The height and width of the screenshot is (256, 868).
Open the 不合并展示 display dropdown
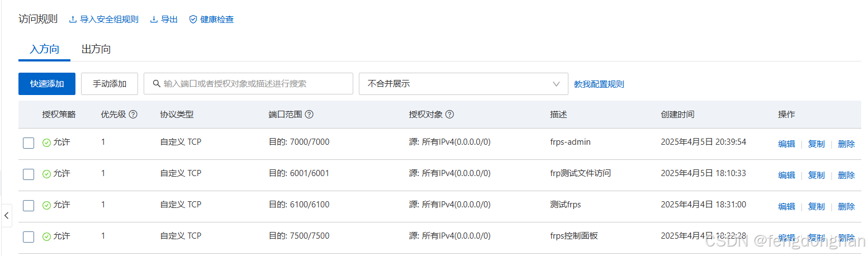[x=463, y=84]
